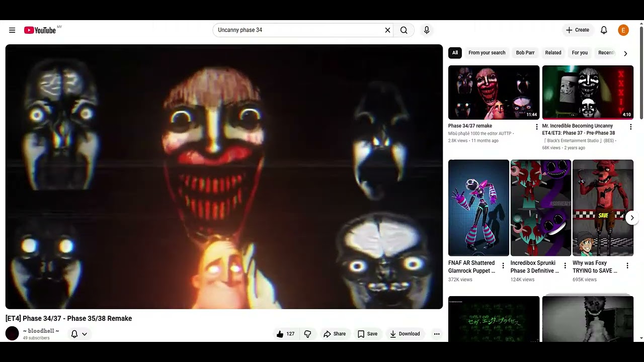
Task: Select the For you chip
Action: [580, 53]
